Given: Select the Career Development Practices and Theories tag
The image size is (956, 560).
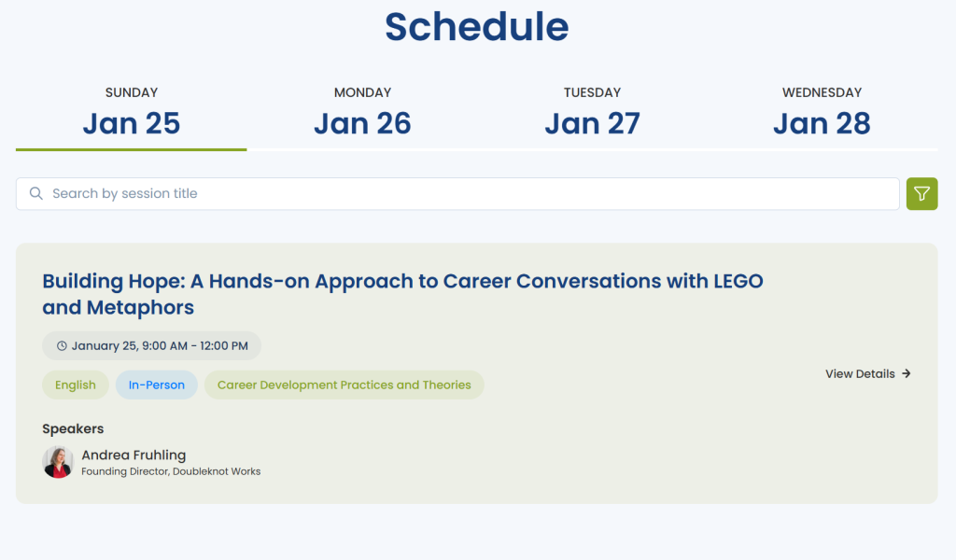Looking at the screenshot, I should tap(344, 385).
